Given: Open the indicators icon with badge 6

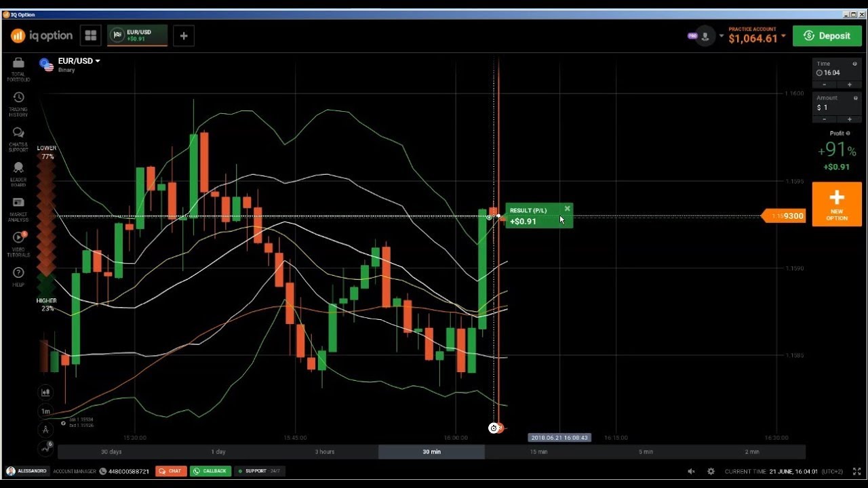Looking at the screenshot, I should tap(45, 447).
